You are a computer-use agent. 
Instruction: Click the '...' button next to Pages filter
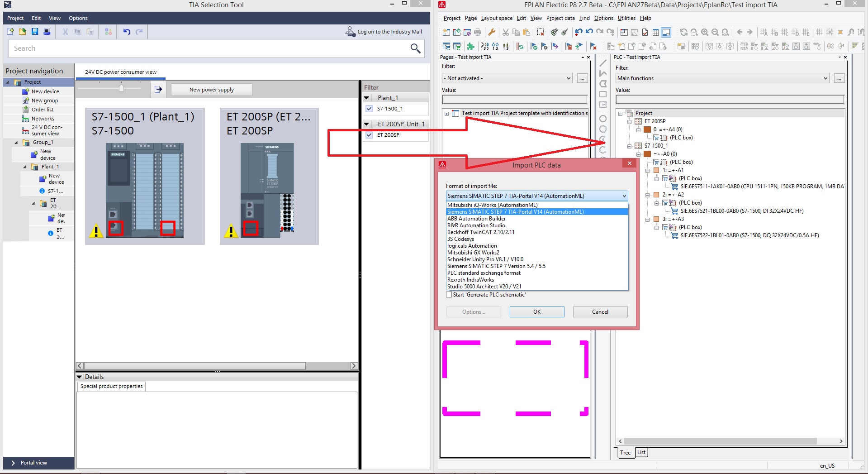tap(582, 78)
